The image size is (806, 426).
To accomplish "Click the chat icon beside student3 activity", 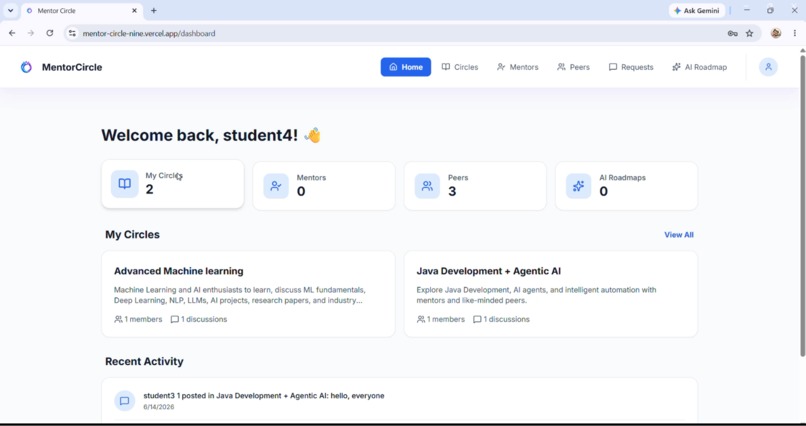I will (124, 401).
